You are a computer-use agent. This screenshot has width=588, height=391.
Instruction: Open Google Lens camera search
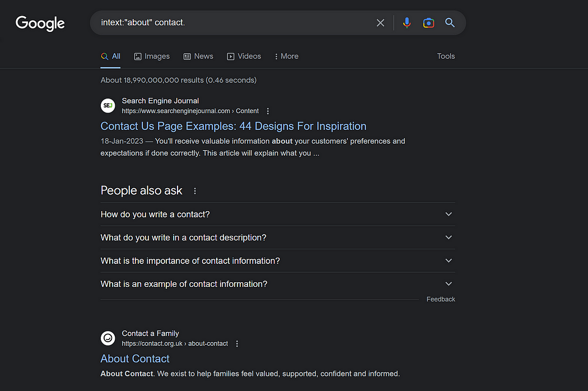click(428, 23)
